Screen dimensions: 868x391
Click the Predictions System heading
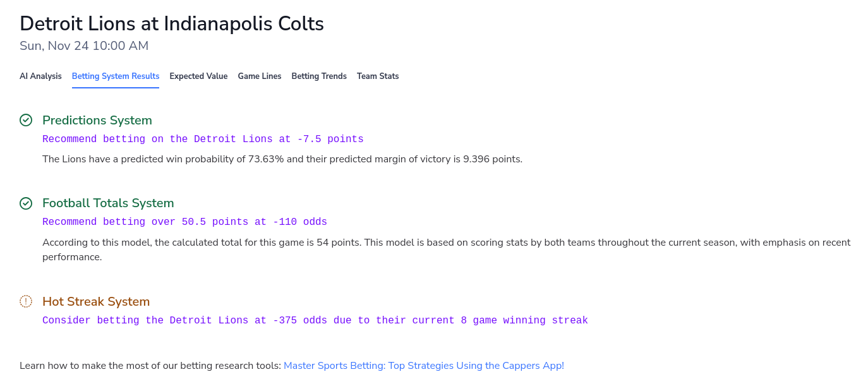[97, 120]
